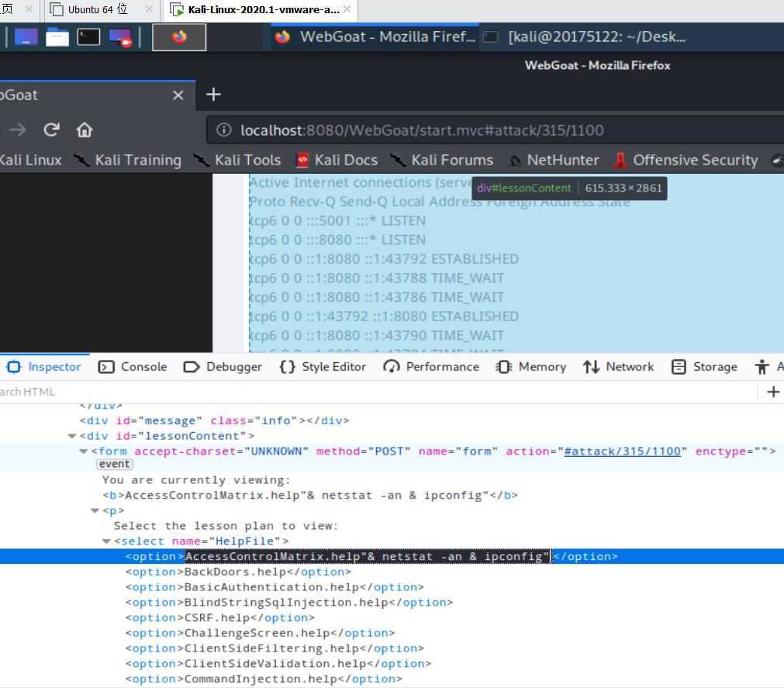Switch to WebGoat Firefox taskbar window
784x688 pixels.
coord(375,37)
